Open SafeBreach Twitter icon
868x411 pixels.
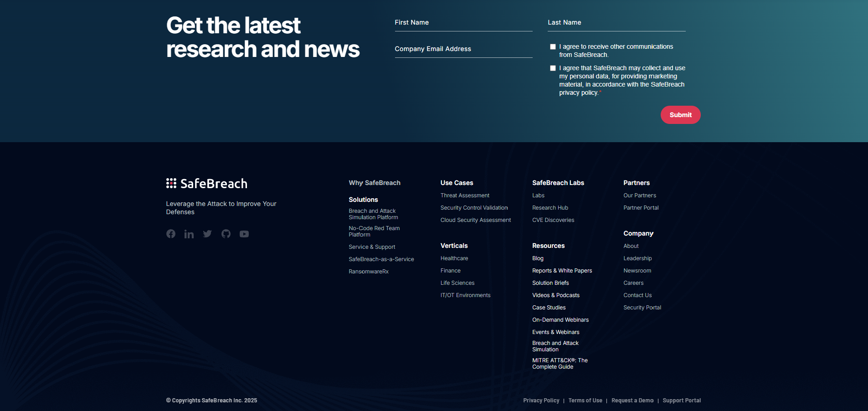(x=207, y=234)
